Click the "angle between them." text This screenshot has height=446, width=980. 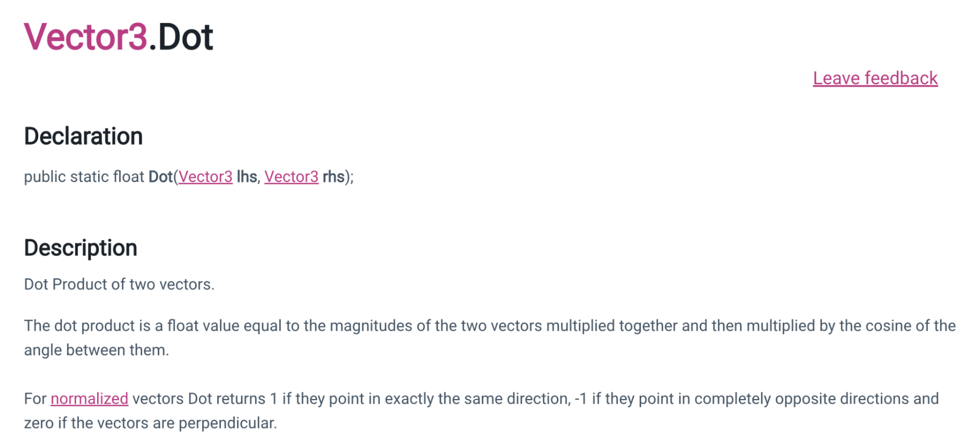(96, 350)
